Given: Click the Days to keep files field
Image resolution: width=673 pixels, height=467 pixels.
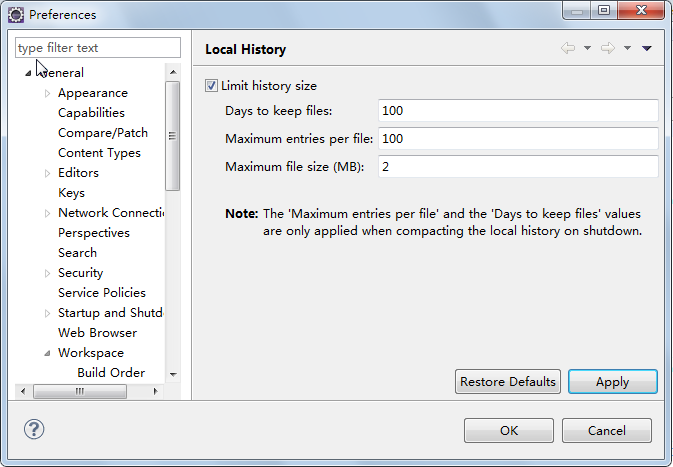Looking at the screenshot, I should (x=518, y=111).
